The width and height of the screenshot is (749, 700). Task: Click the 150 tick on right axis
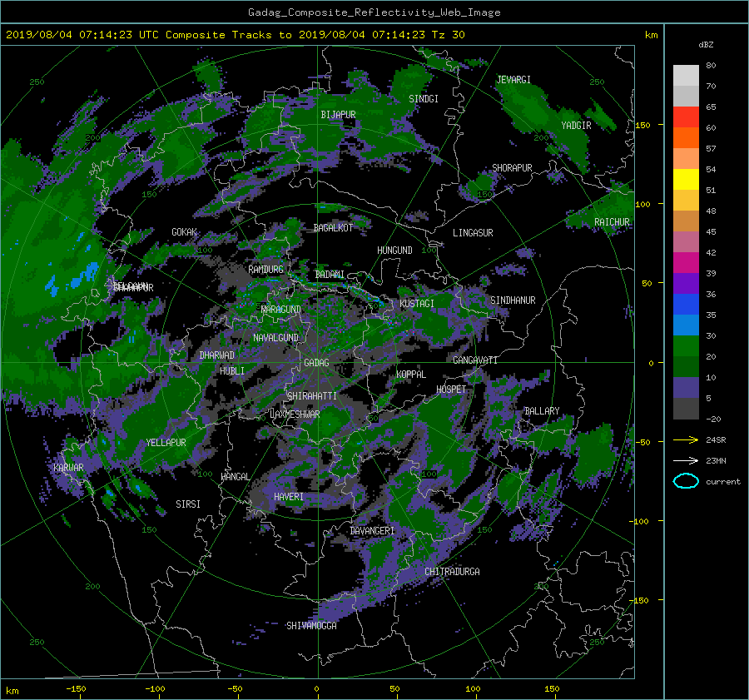(642, 125)
